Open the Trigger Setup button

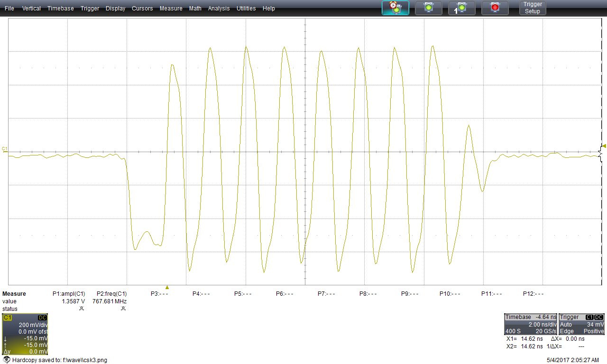tap(532, 8)
